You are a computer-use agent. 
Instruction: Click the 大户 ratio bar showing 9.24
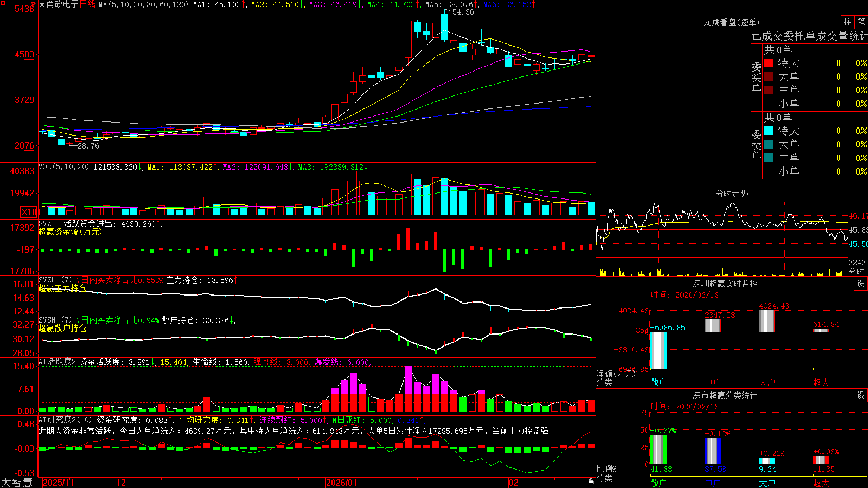767,461
